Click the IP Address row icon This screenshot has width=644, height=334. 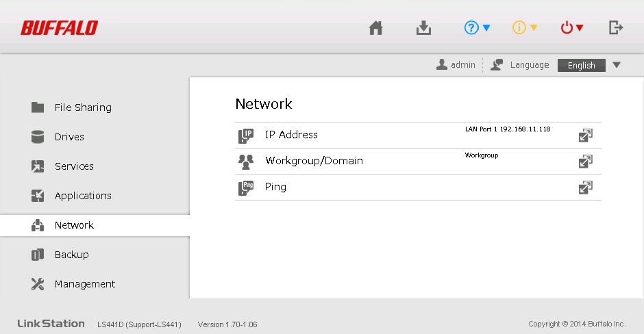tap(245, 136)
